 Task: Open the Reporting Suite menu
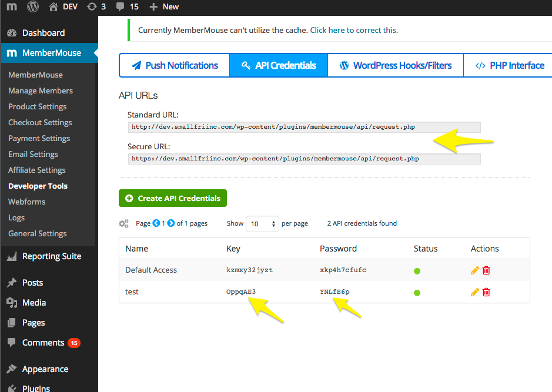coord(49,256)
